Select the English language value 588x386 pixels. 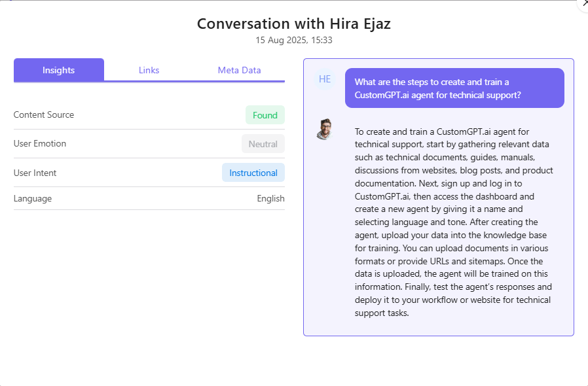coord(270,198)
